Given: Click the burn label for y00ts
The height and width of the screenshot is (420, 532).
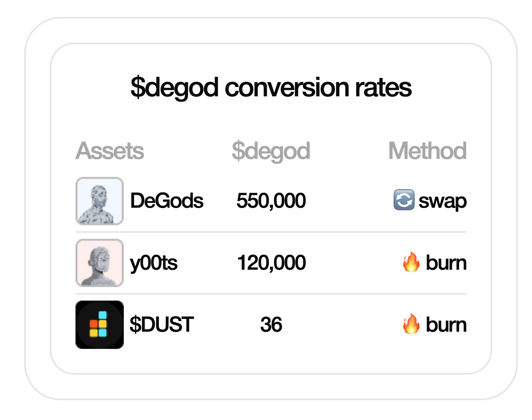Looking at the screenshot, I should (x=446, y=263).
